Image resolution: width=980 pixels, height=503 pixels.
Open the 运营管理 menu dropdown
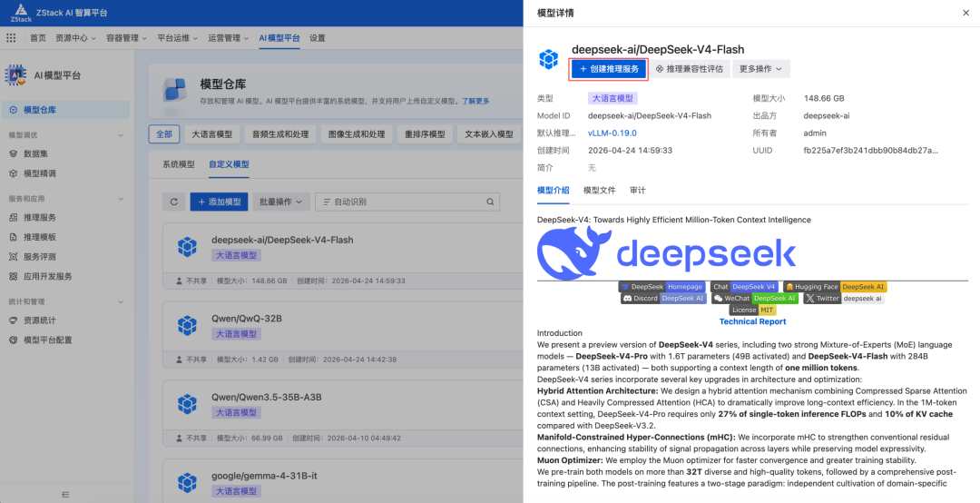(229, 38)
